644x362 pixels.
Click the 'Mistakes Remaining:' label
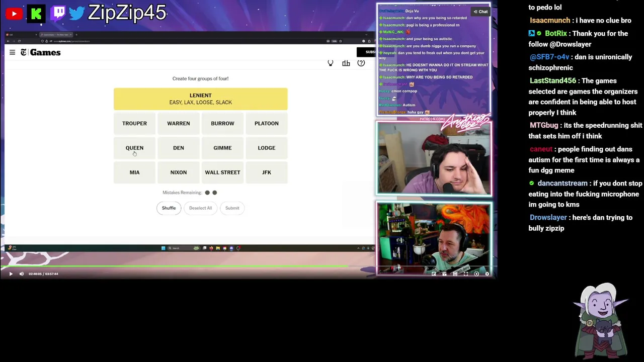click(x=182, y=193)
